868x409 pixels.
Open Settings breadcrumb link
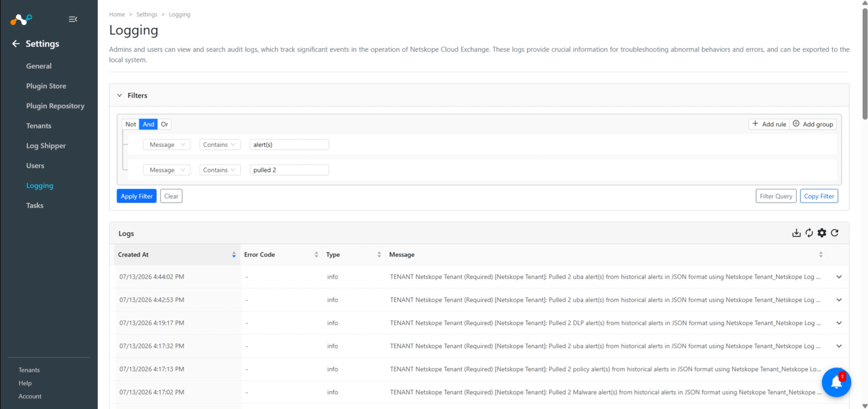click(146, 14)
